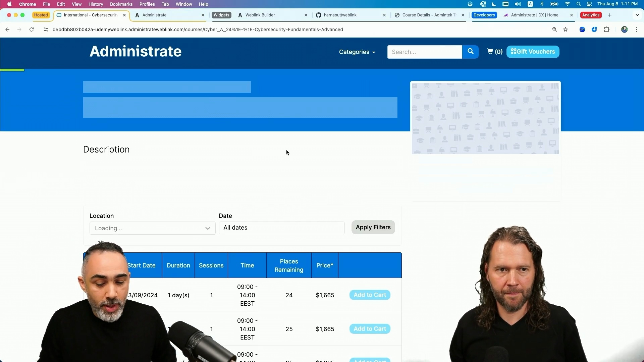Image resolution: width=644 pixels, height=362 pixels.
Task: Close the Weblink Builder tab
Action: (x=306, y=15)
